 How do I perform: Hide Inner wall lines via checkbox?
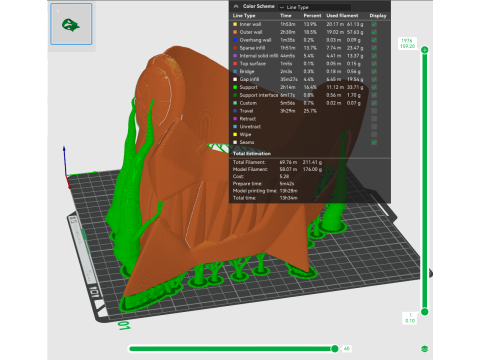374,24
